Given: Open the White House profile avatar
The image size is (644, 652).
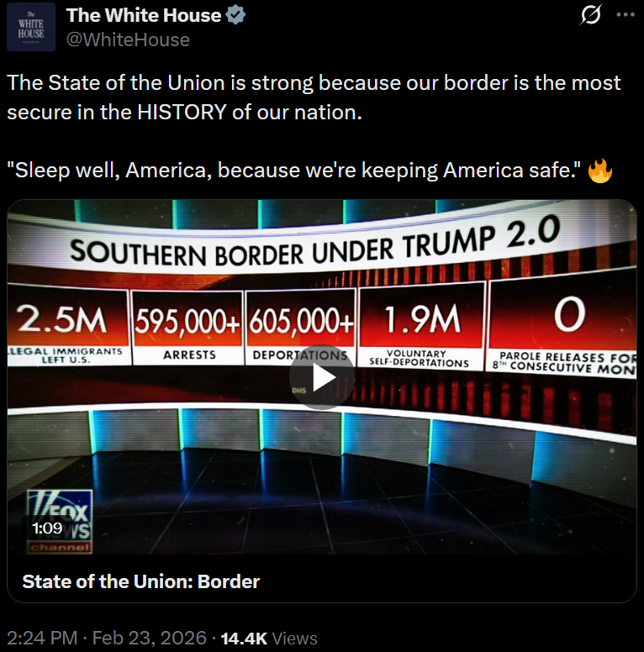Looking at the screenshot, I should (31, 27).
